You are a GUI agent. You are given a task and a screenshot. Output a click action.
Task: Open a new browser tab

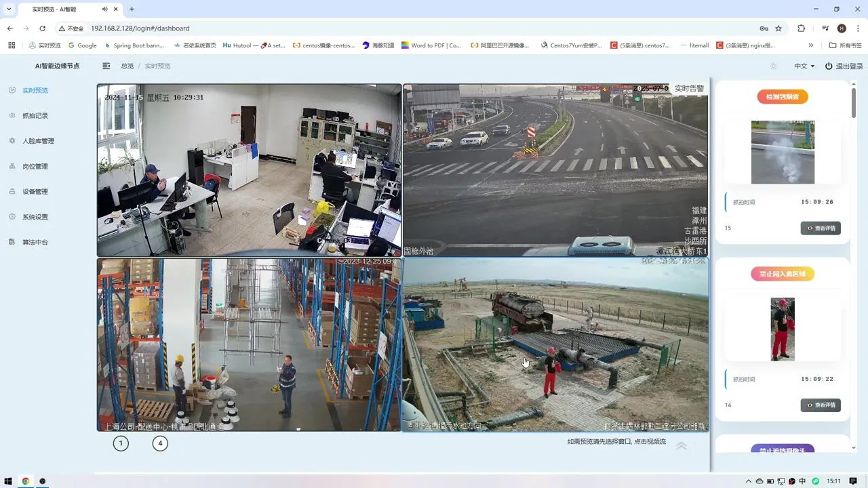coord(132,9)
